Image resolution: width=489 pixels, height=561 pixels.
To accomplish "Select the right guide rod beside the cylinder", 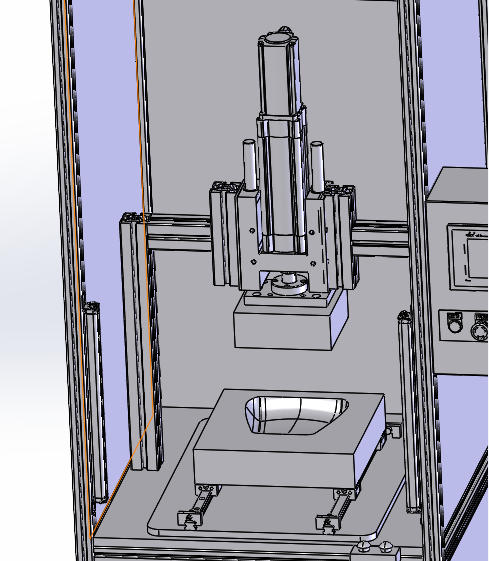I will tap(317, 166).
